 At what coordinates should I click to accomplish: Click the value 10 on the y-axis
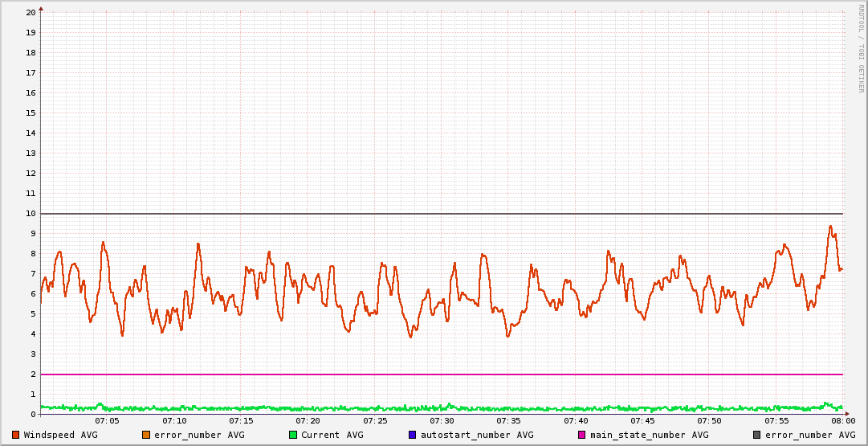pyautogui.click(x=31, y=214)
